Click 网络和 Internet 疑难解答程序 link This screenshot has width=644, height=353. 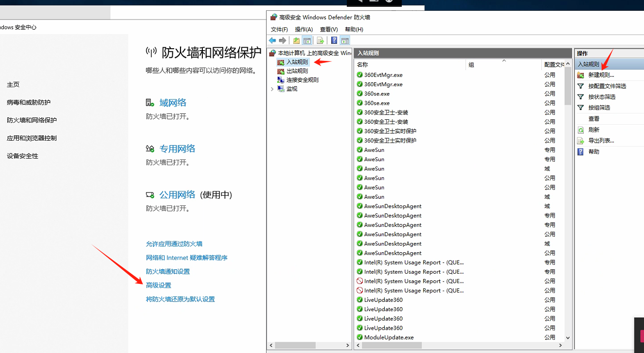(187, 258)
